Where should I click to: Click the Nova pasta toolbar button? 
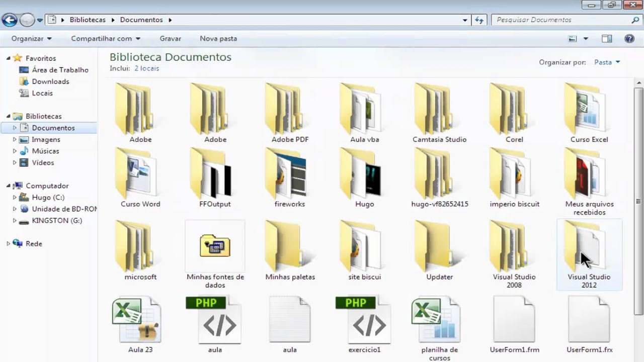point(218,39)
